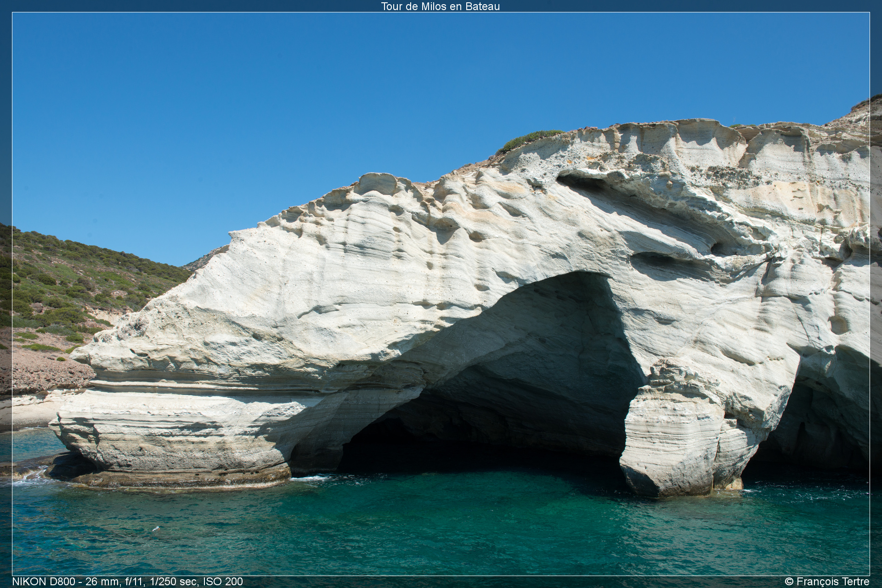The image size is (882, 588).
Task: Click the main sea cave photo
Action: click(x=441, y=294)
